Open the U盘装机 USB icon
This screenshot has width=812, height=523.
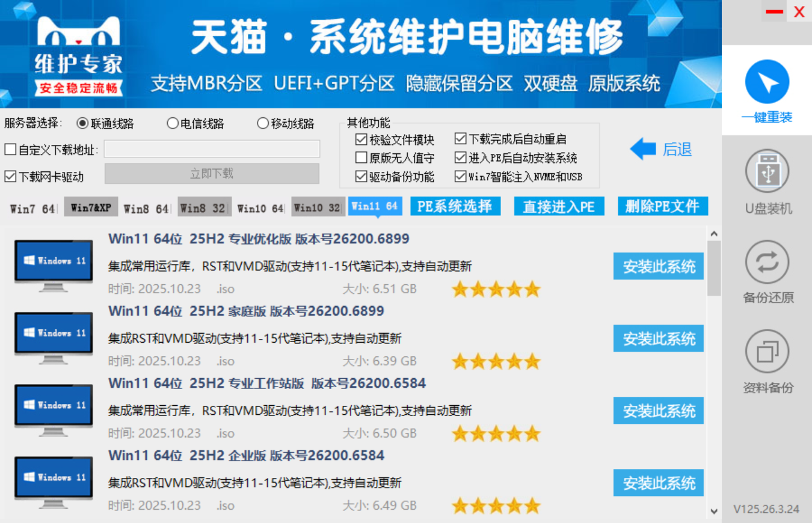767,171
